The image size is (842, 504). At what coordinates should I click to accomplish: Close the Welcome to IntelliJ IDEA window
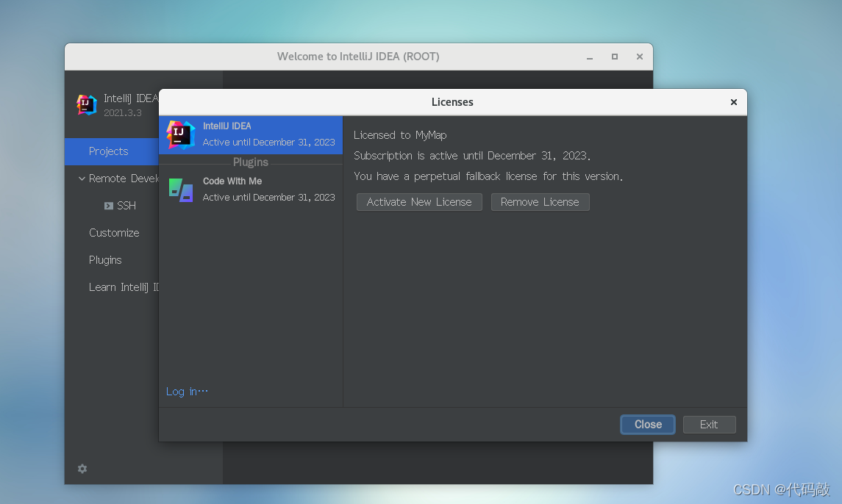[x=640, y=57]
